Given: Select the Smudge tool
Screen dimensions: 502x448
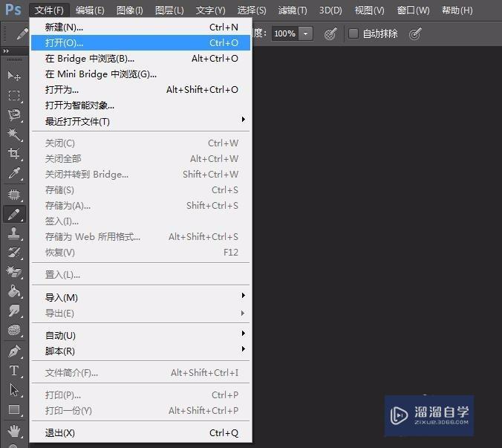Looking at the screenshot, I should pyautogui.click(x=14, y=311).
